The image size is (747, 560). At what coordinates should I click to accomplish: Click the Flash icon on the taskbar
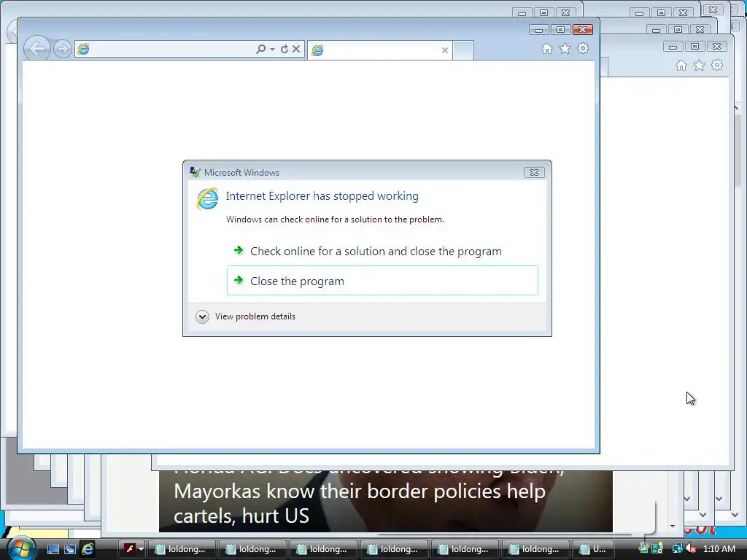coord(130,549)
